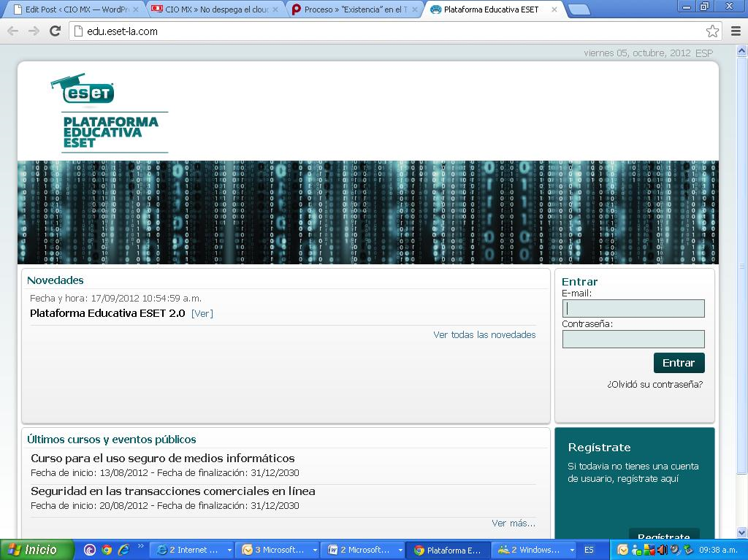Open Curso para el uso seguro de medios informáticos
The height and width of the screenshot is (560, 748).
click(x=163, y=459)
